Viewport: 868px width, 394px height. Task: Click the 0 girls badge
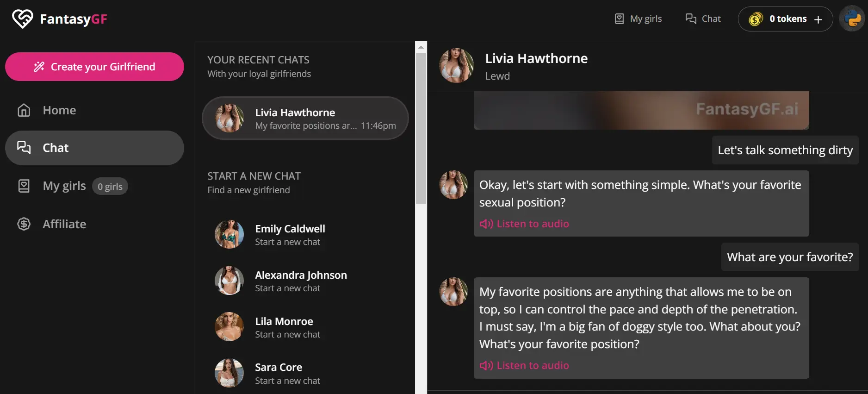(110, 186)
